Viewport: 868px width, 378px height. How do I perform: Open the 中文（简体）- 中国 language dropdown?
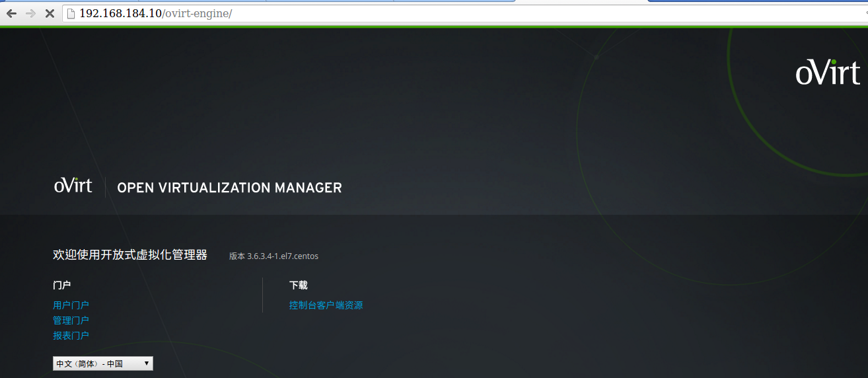[103, 363]
